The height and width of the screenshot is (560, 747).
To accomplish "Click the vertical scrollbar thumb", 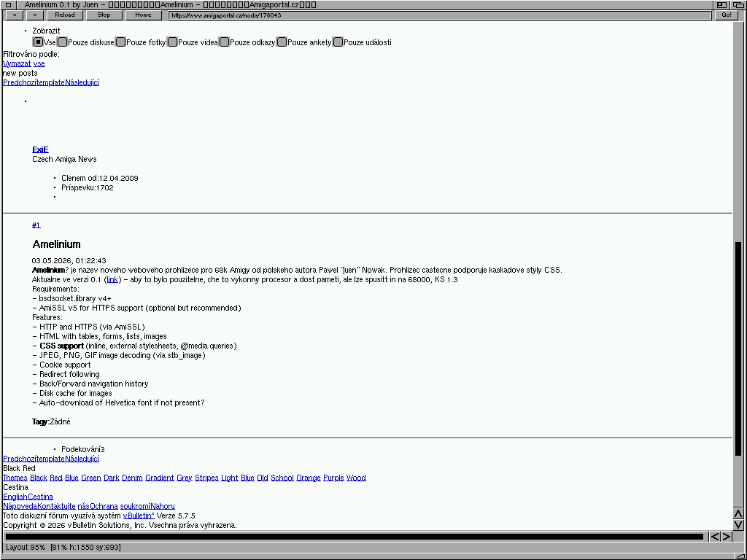I will pyautogui.click(x=738, y=349).
